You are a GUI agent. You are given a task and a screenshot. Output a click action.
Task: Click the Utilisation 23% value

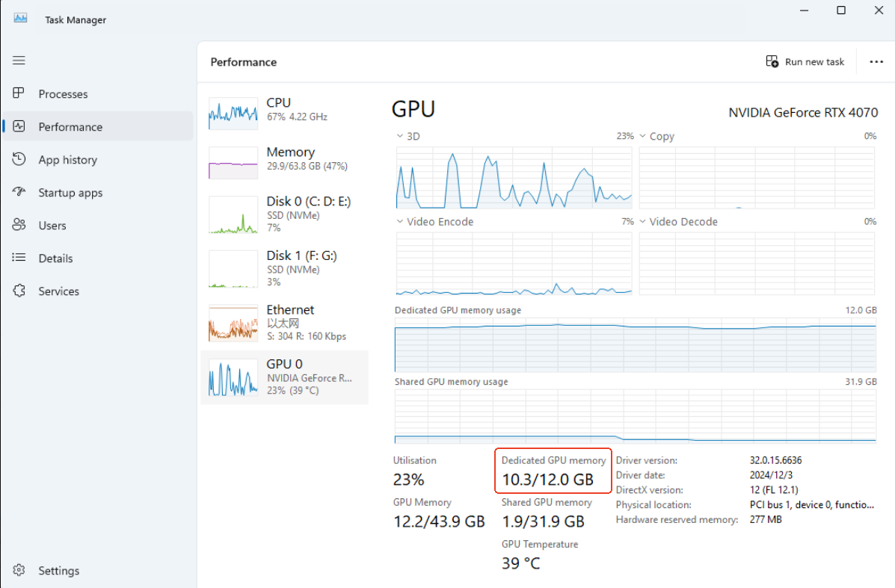tap(409, 480)
